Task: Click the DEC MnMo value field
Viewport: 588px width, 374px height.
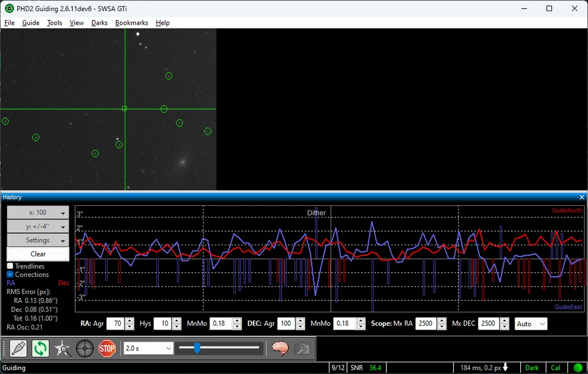Action: point(345,323)
